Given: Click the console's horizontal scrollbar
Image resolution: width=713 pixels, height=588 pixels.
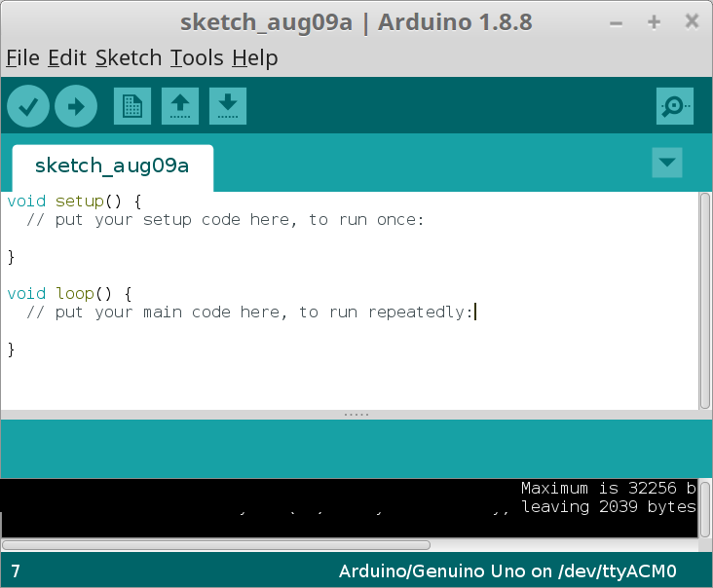Looking at the screenshot, I should (216, 545).
